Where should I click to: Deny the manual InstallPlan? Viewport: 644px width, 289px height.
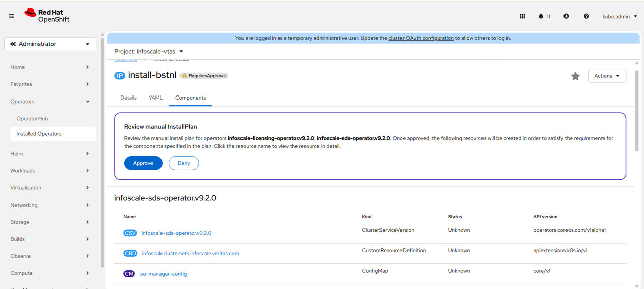[184, 163]
